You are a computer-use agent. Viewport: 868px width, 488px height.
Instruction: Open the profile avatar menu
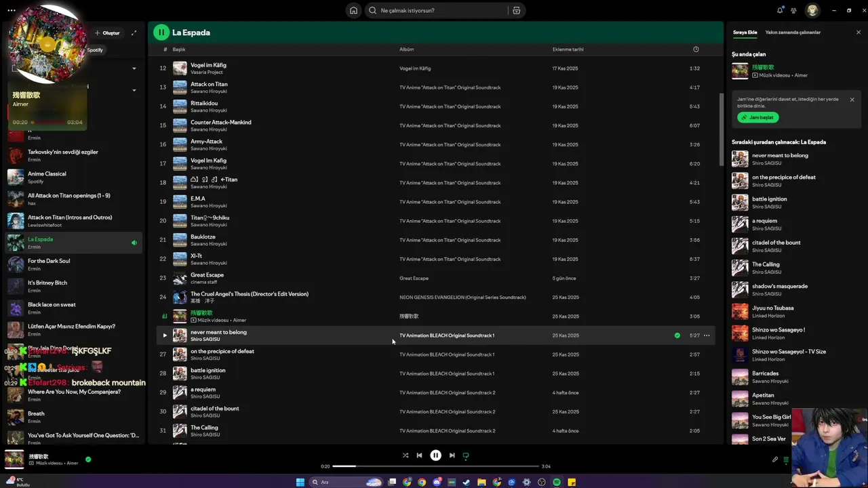pyautogui.click(x=812, y=10)
